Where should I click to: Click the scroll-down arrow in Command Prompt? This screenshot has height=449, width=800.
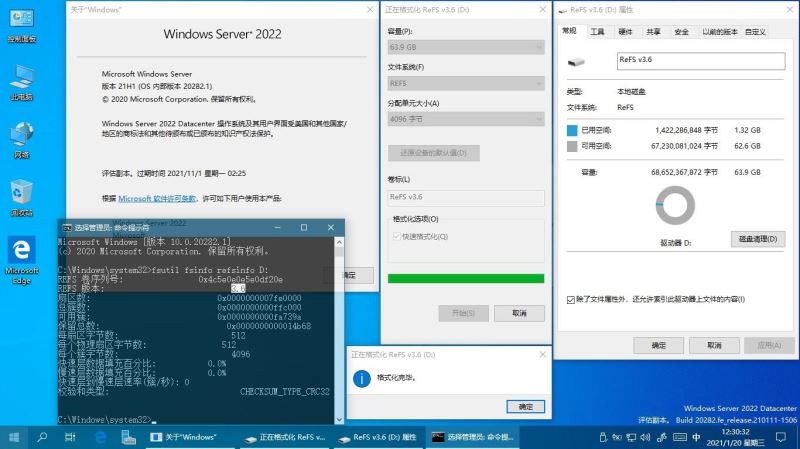(x=339, y=419)
